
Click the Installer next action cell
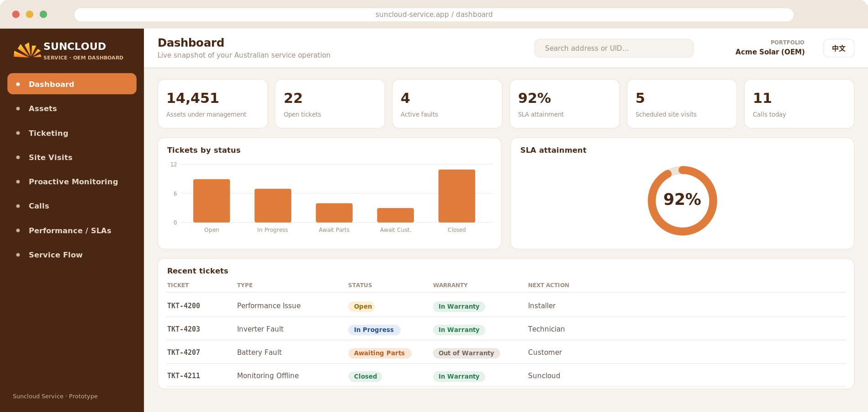click(542, 305)
